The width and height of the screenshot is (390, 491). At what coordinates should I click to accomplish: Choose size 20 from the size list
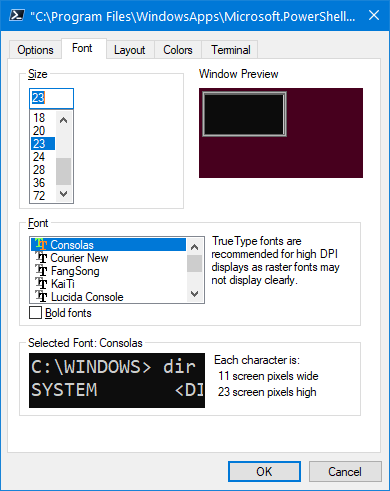click(43, 131)
